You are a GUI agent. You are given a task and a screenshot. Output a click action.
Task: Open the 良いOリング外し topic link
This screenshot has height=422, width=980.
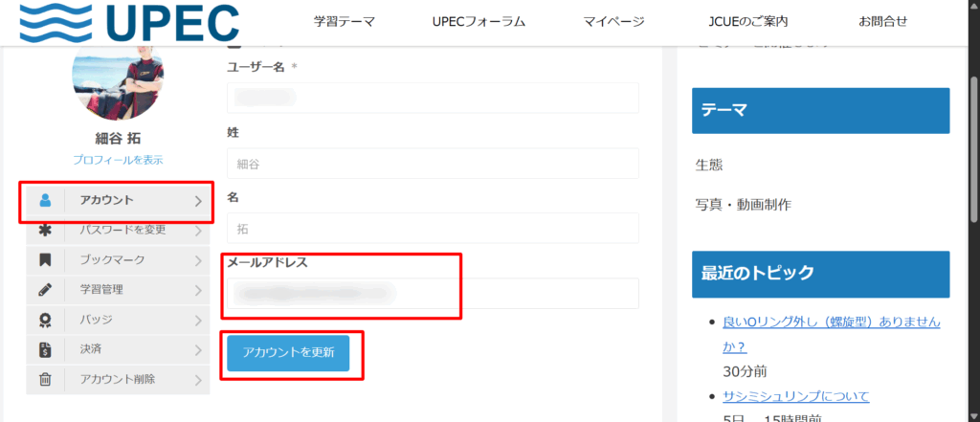831,322
